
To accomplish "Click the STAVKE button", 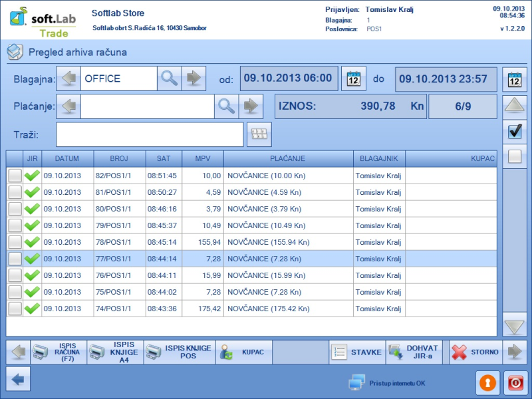I will 357,352.
